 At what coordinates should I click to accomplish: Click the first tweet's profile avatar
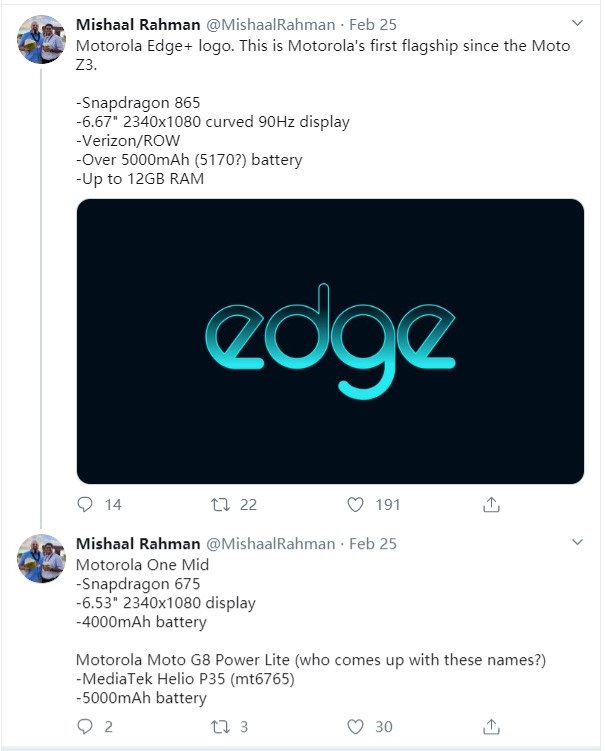[x=41, y=40]
